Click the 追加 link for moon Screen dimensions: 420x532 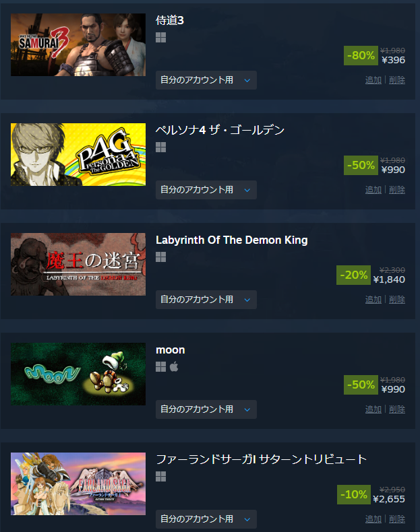tap(373, 409)
